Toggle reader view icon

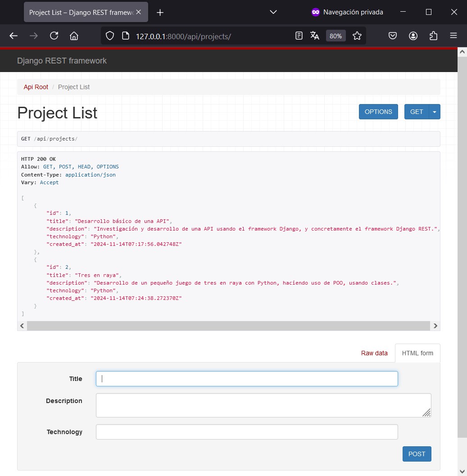coord(299,36)
